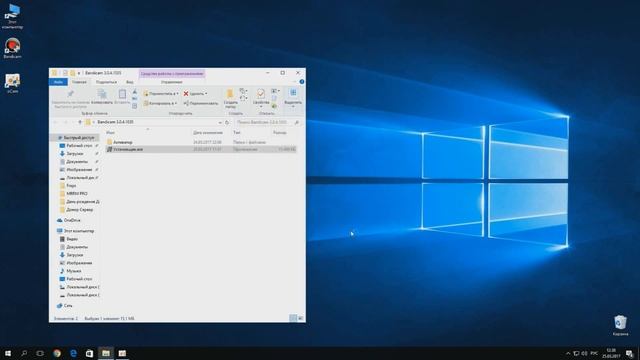Click the taskbar search magnifier icon

24,353
